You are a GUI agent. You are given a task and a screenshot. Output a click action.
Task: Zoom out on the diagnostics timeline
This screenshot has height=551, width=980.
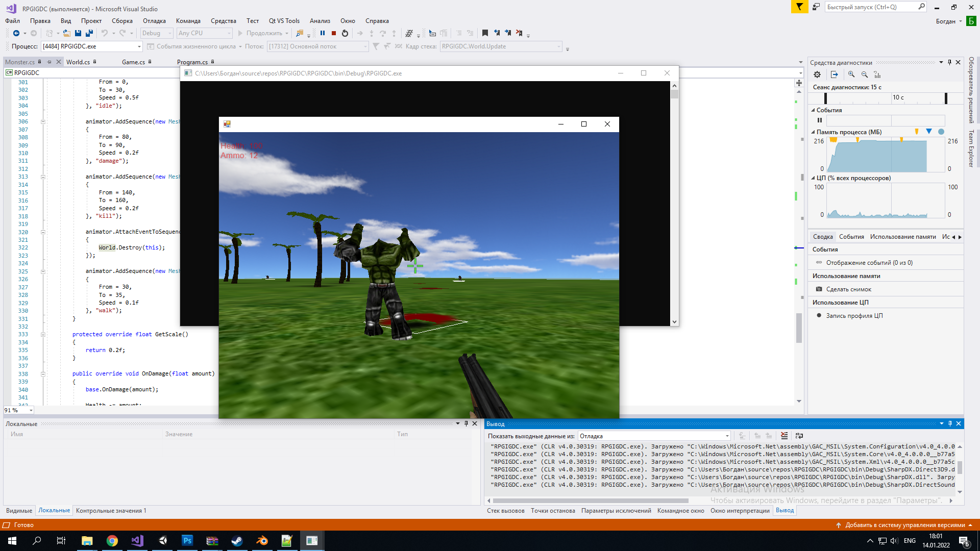tap(865, 74)
